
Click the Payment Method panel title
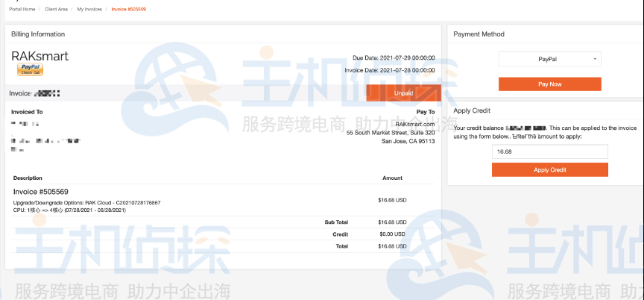click(x=479, y=34)
